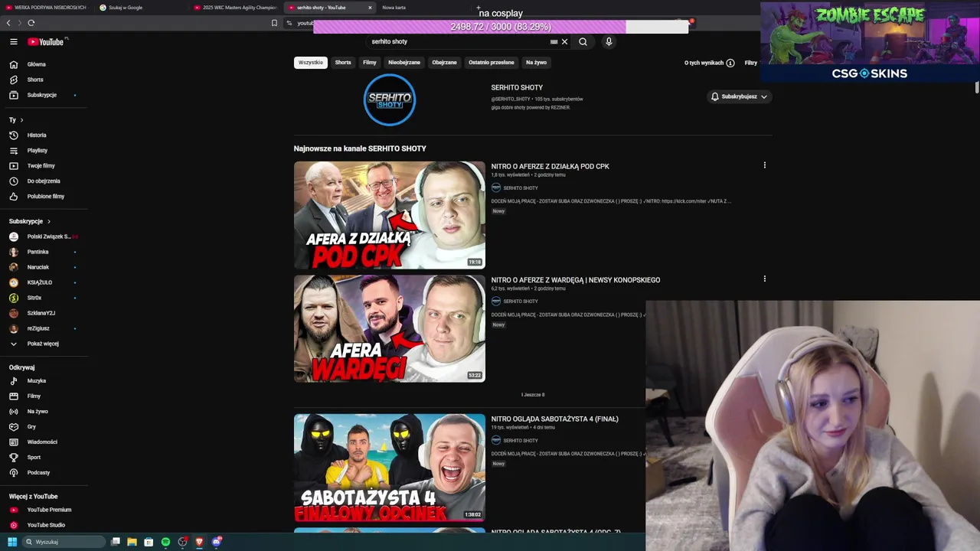
Task: Open Gry under Odkrywaj
Action: click(31, 427)
